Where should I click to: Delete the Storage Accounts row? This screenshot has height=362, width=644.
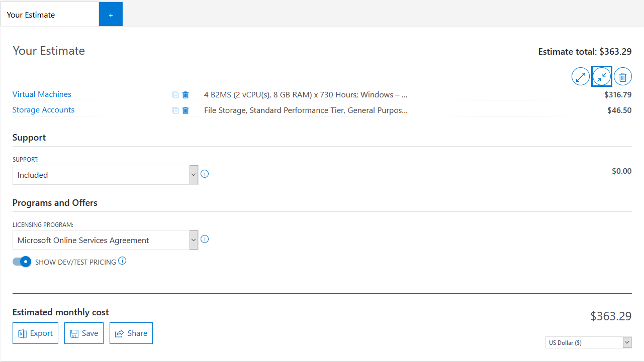point(186,110)
